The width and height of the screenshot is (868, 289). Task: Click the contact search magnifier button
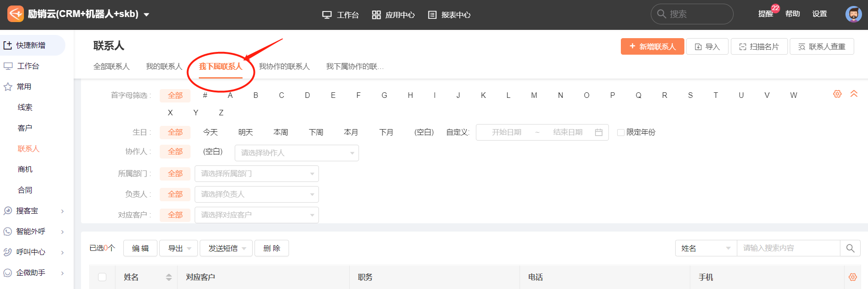[850, 248]
